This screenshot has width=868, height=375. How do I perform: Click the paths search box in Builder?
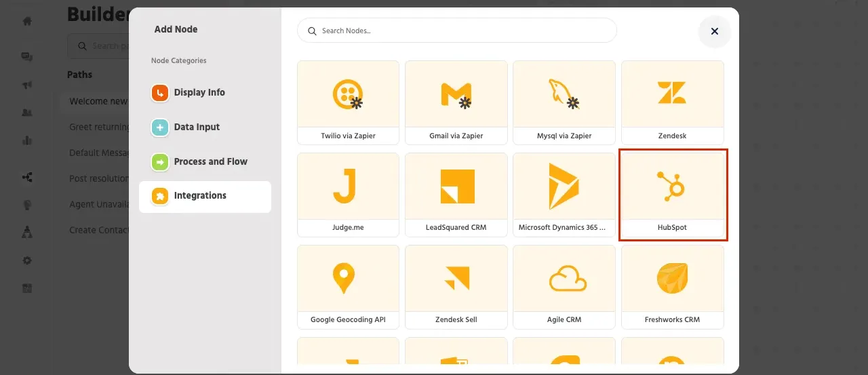(98, 46)
